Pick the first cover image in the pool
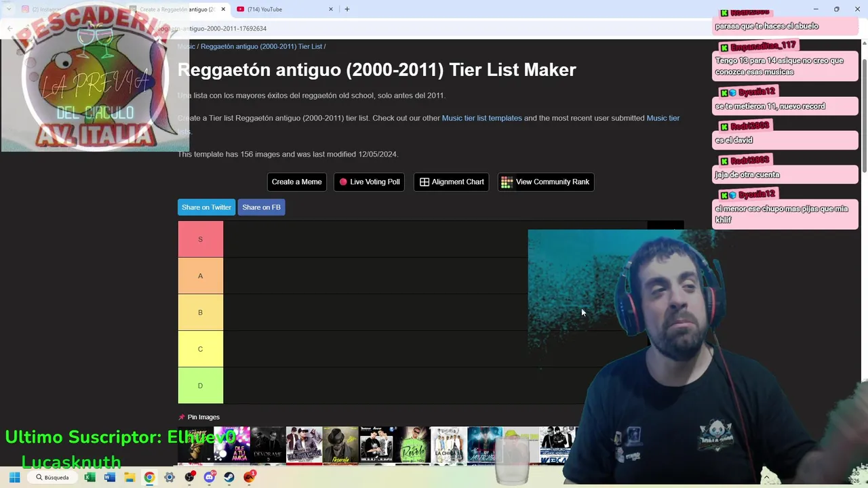Image resolution: width=868 pixels, height=488 pixels. click(x=195, y=444)
